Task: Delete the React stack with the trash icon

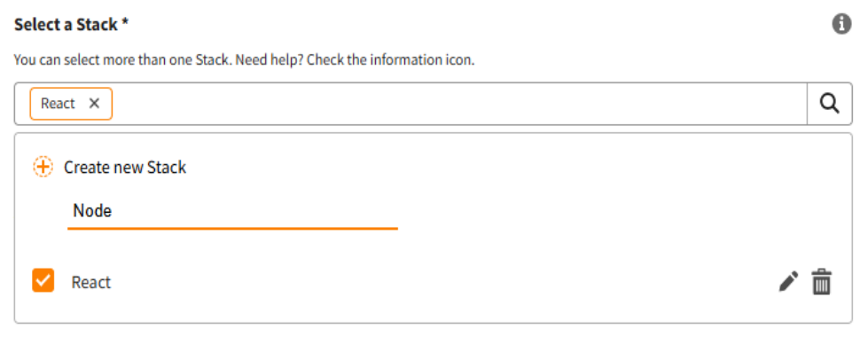Action: [x=822, y=282]
